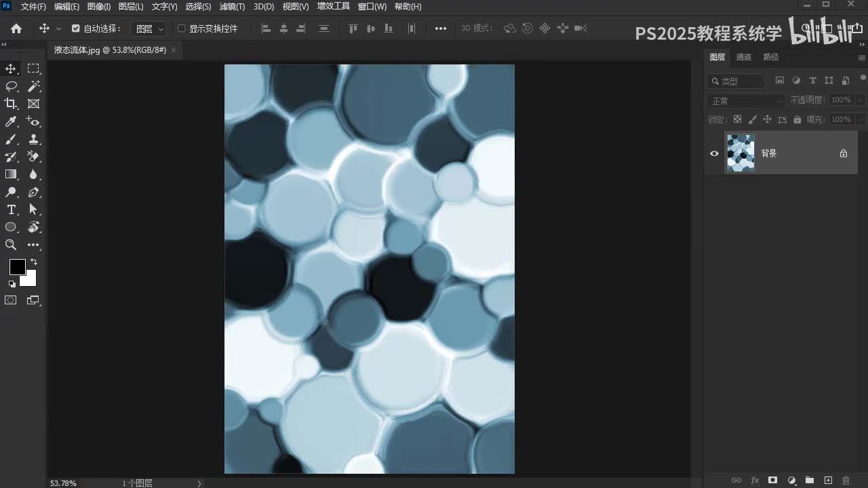Hide the 背景 layer with eye icon
The height and width of the screenshot is (488, 868).
pos(714,153)
